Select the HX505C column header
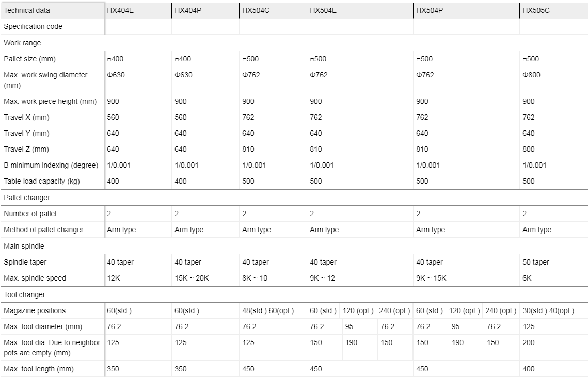 [x=536, y=10]
